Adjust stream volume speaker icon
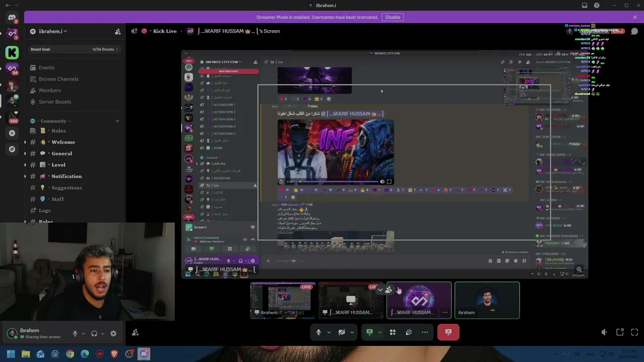The image size is (644, 362). point(604,332)
